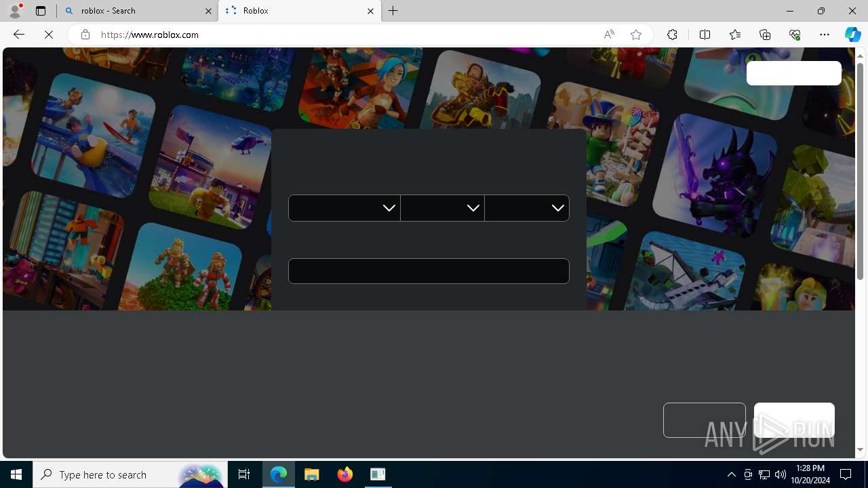Open Split screen icon
Image resolution: width=868 pixels, height=488 pixels.
click(x=705, y=35)
